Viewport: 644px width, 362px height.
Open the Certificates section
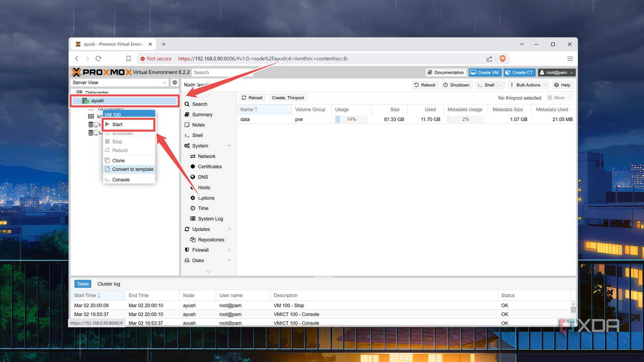pyautogui.click(x=210, y=166)
